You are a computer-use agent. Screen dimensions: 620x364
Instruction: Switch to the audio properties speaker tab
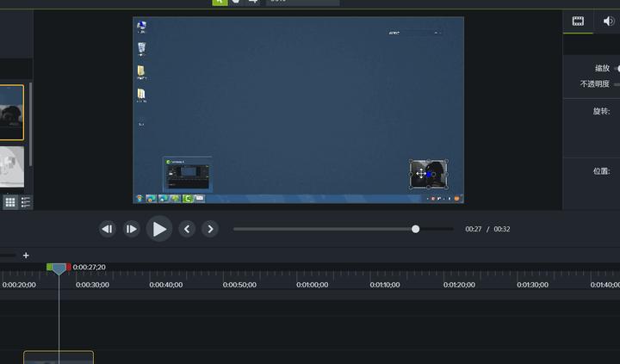tap(610, 21)
